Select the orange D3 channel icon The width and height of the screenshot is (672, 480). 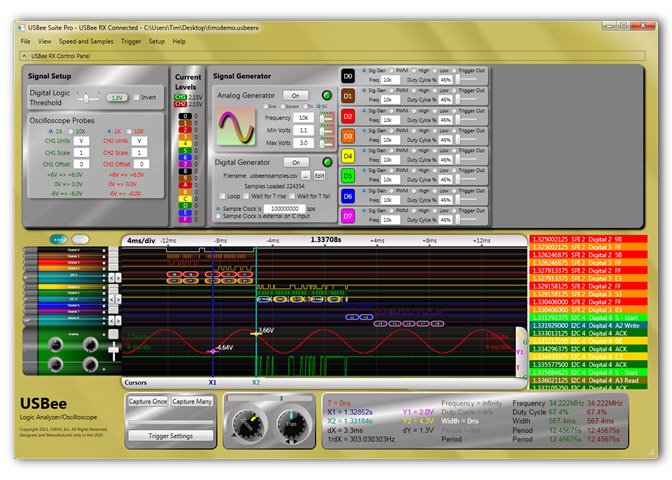point(348,136)
